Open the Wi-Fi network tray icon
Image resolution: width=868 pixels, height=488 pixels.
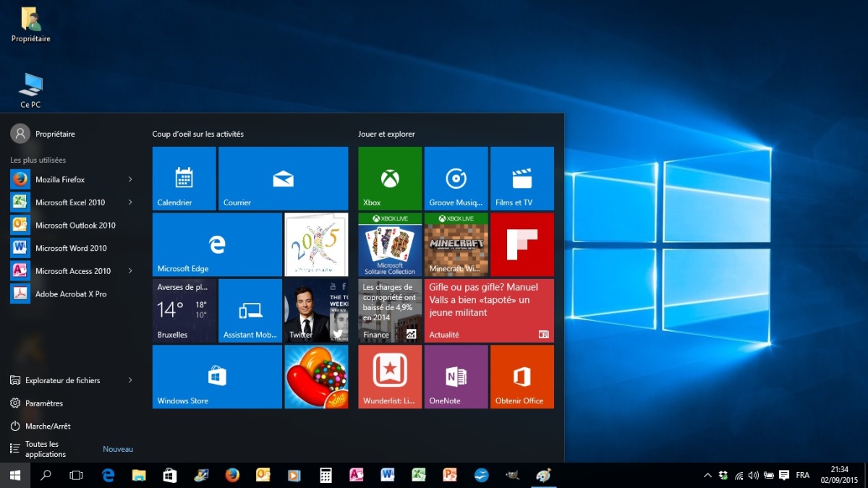pos(739,475)
